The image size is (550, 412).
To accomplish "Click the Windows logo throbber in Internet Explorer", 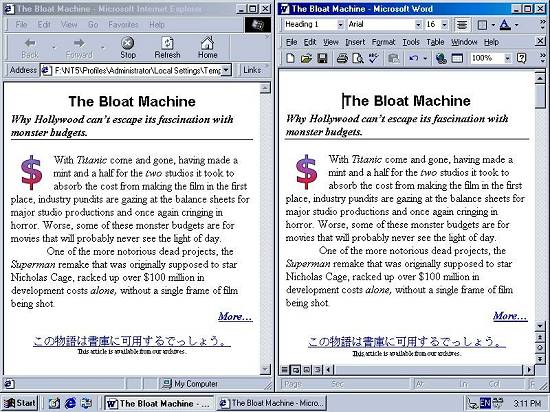I will point(258,25).
